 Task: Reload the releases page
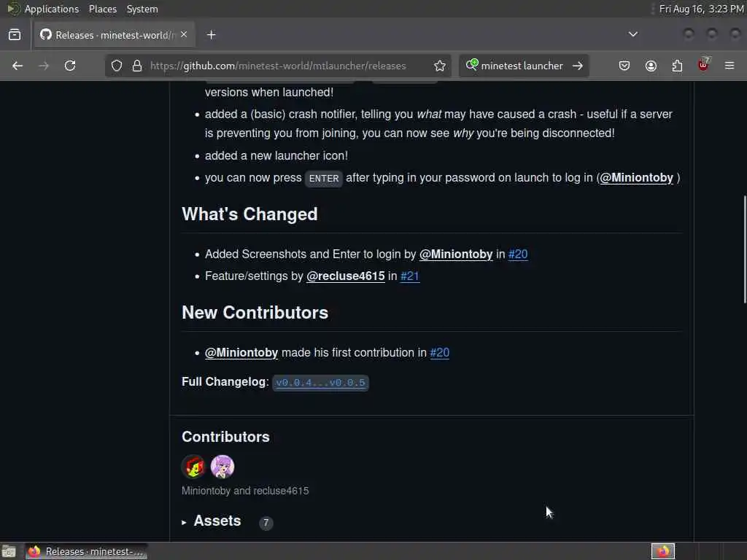pyautogui.click(x=70, y=66)
